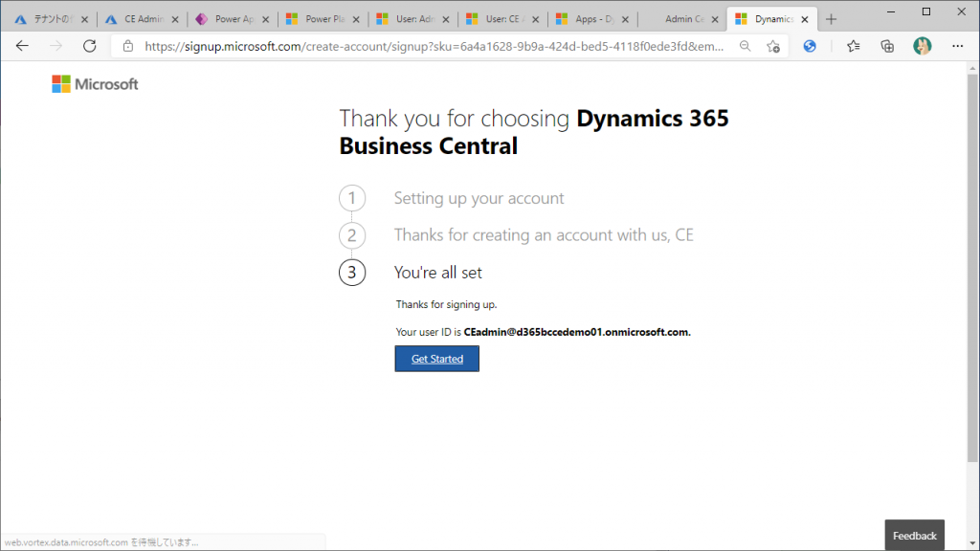Image resolution: width=980 pixels, height=551 pixels.
Task: Click the browser Back arrow
Action: [22, 46]
